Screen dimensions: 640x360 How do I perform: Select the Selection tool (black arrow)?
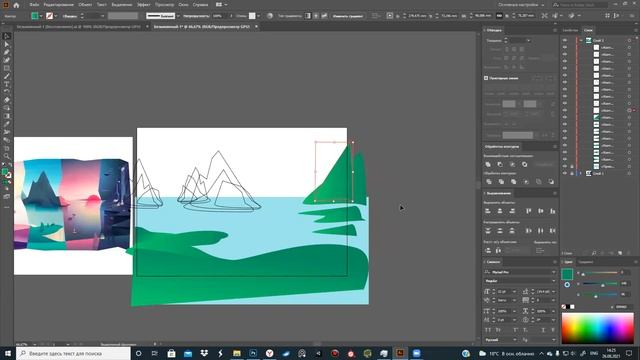click(x=7, y=36)
